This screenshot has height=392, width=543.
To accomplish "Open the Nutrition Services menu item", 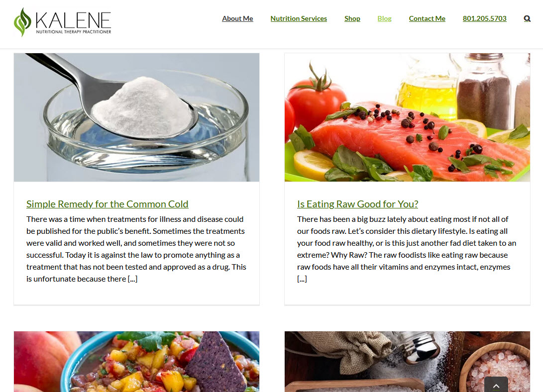I will [x=299, y=19].
